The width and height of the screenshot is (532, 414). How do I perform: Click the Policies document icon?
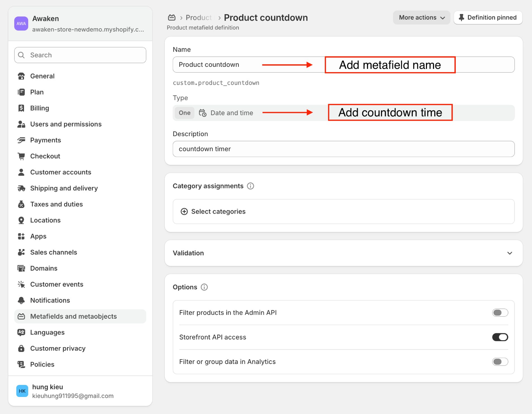[x=21, y=365]
